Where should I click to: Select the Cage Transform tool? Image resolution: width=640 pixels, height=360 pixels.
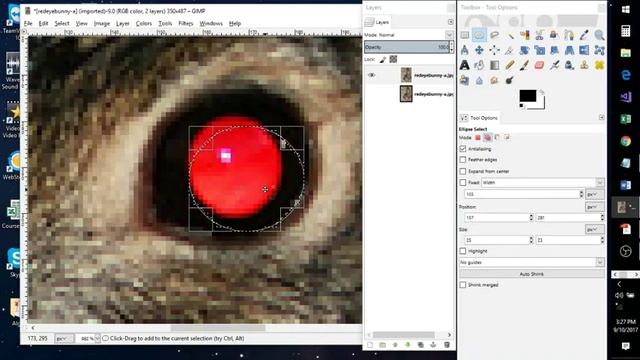(599, 50)
